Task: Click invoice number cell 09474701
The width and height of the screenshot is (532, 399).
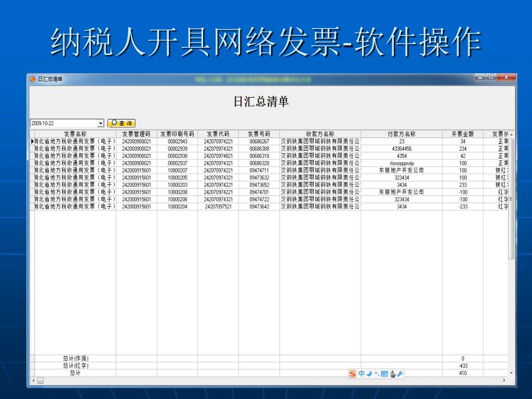Action: tap(259, 192)
